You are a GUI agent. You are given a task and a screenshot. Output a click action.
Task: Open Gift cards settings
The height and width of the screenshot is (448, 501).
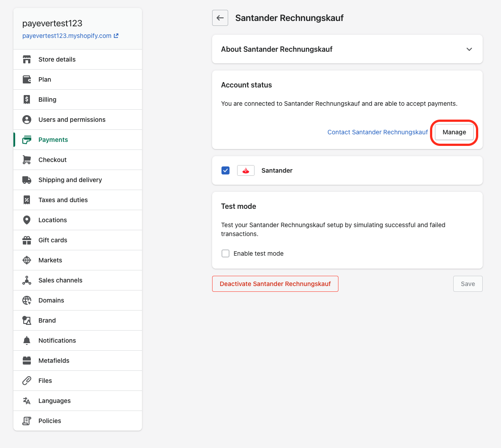pos(78,240)
